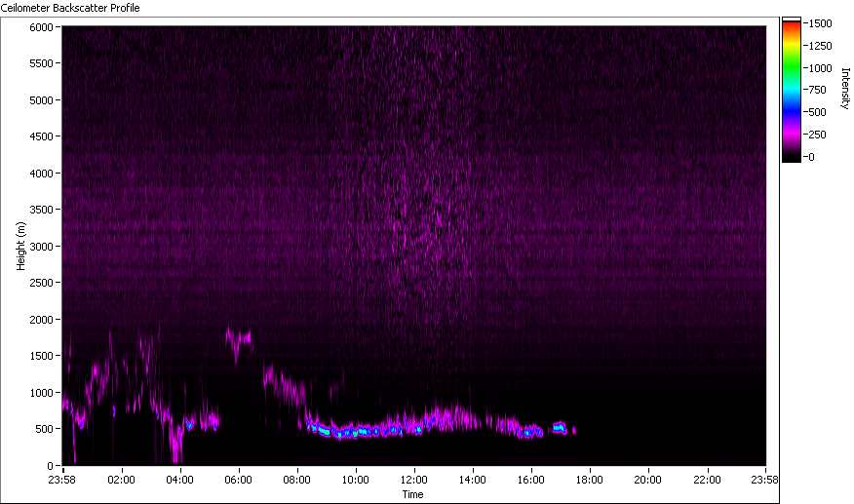
Task: Click the elevated cloud echo near 06:00
Action: [x=239, y=342]
